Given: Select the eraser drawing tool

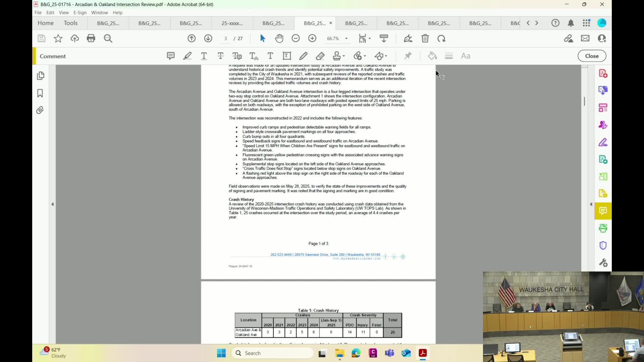Looking at the screenshot, I should coord(320,56).
